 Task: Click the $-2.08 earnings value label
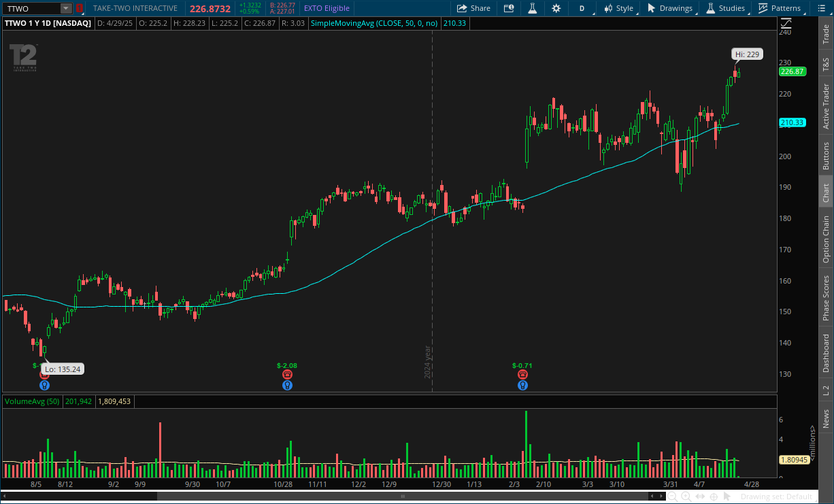287,365
